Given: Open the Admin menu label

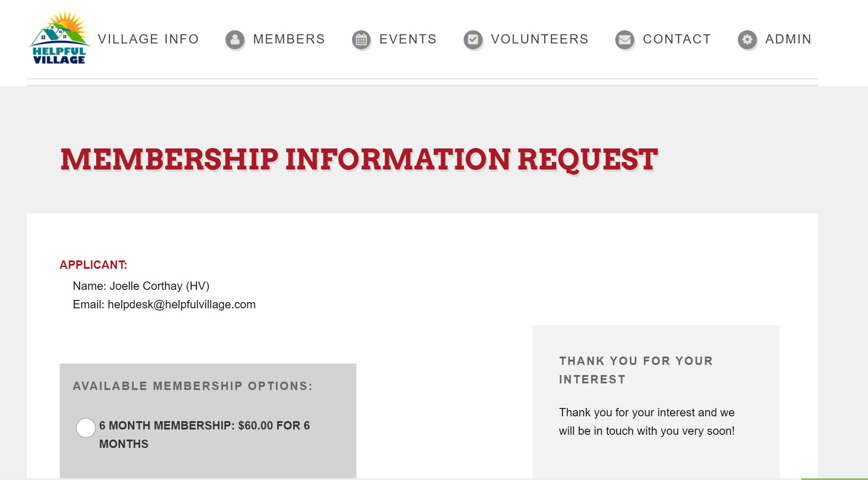Looking at the screenshot, I should pyautogui.click(x=788, y=39).
